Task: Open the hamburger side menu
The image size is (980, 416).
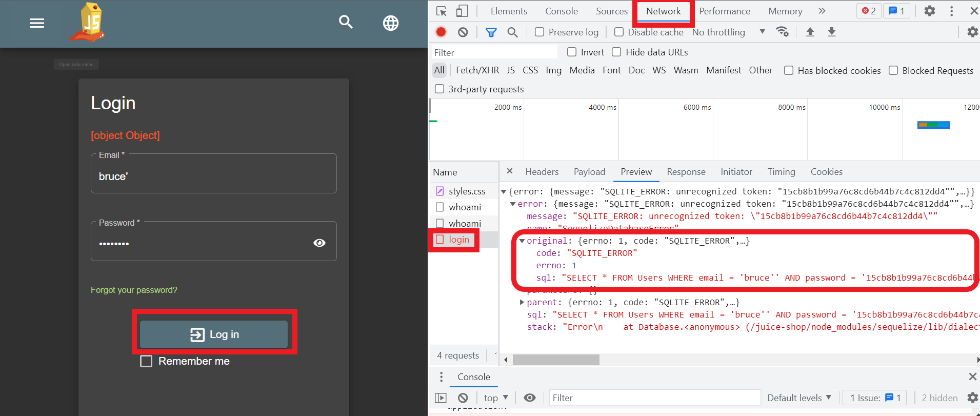Action: tap(37, 23)
